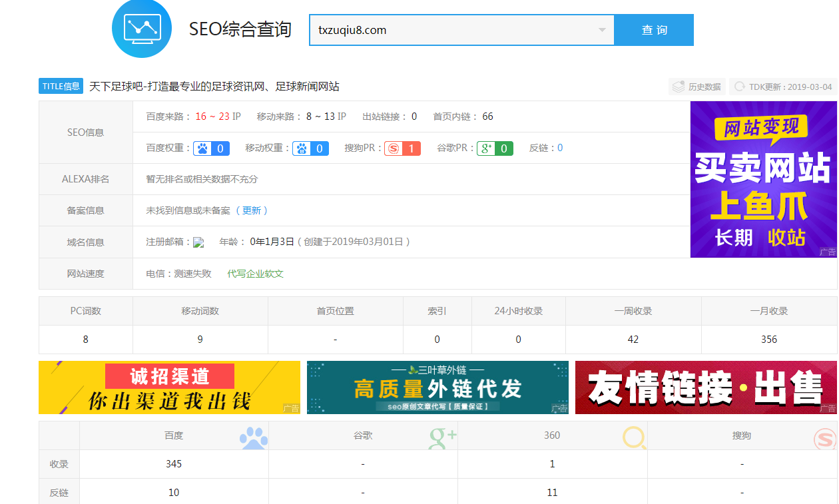
Task: Click the 索引 value 0
Action: tap(437, 340)
